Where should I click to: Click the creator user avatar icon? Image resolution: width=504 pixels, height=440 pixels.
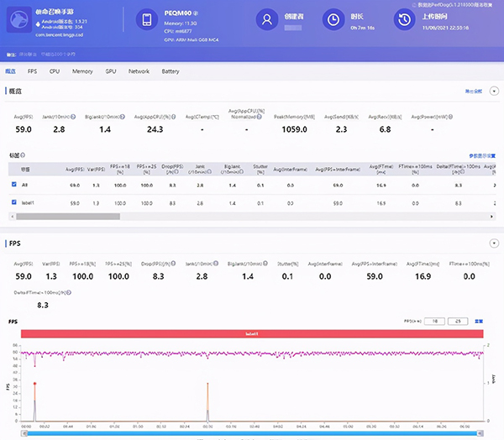[x=267, y=20]
